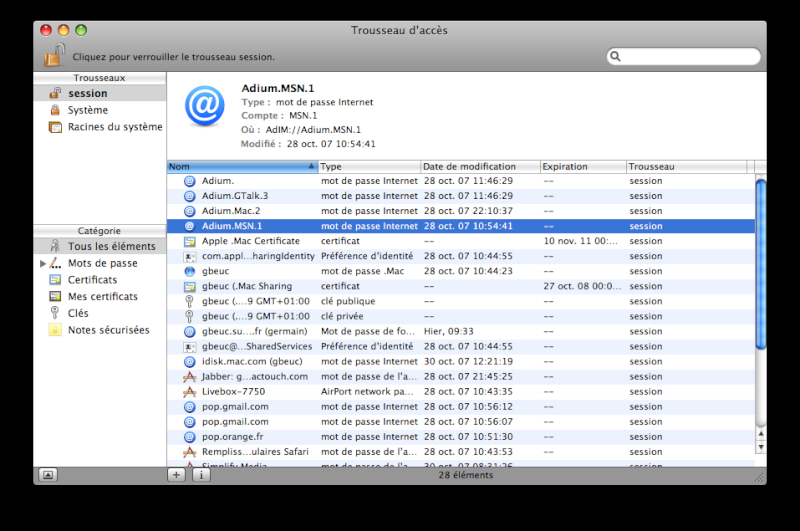Screen dimensions: 800x531
Task: Click the 28 éléments status text
Action: [466, 475]
